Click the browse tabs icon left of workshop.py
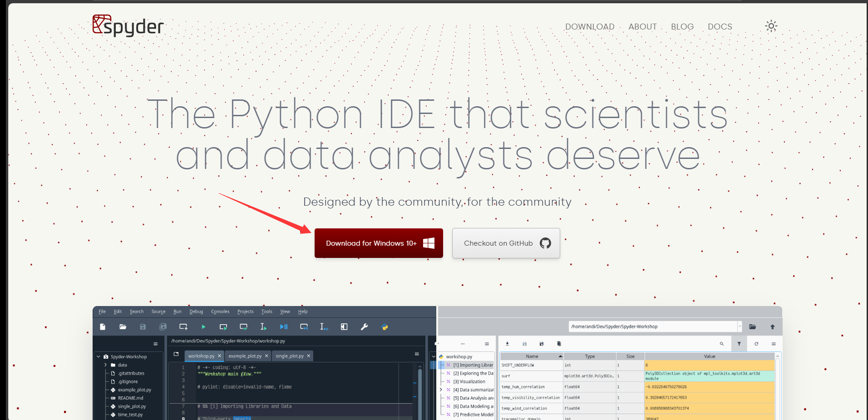Image resolution: width=868 pixels, height=420 pixels. (x=176, y=354)
